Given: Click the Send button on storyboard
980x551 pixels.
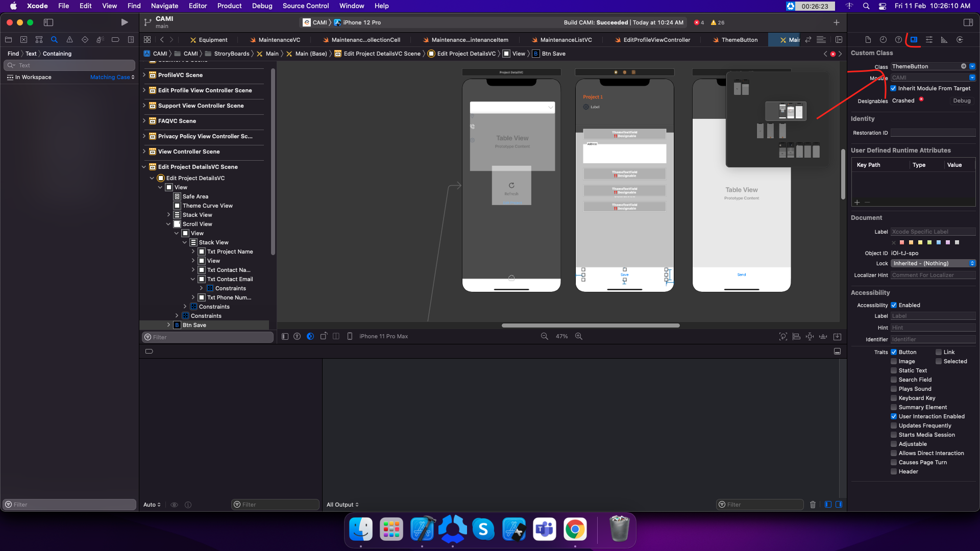Looking at the screenshot, I should click(742, 274).
